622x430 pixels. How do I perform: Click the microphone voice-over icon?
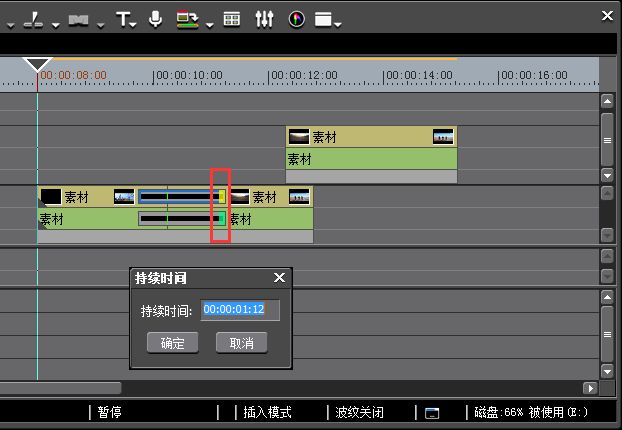155,19
